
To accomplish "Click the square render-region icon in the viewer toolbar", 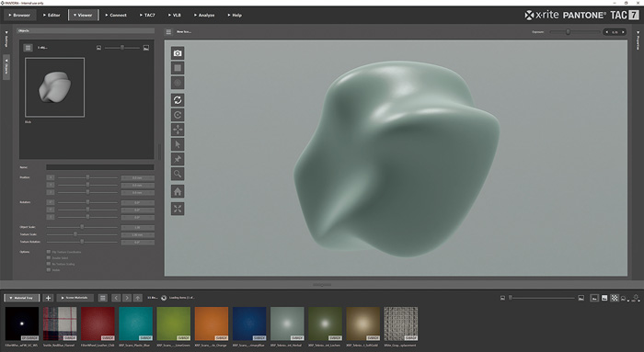I will (178, 68).
